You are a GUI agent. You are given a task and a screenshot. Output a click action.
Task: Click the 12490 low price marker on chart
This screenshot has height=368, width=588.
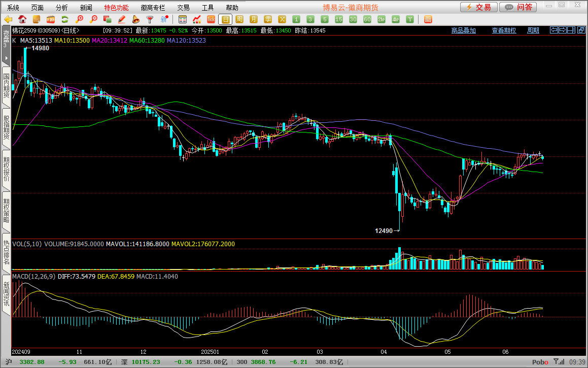point(384,230)
